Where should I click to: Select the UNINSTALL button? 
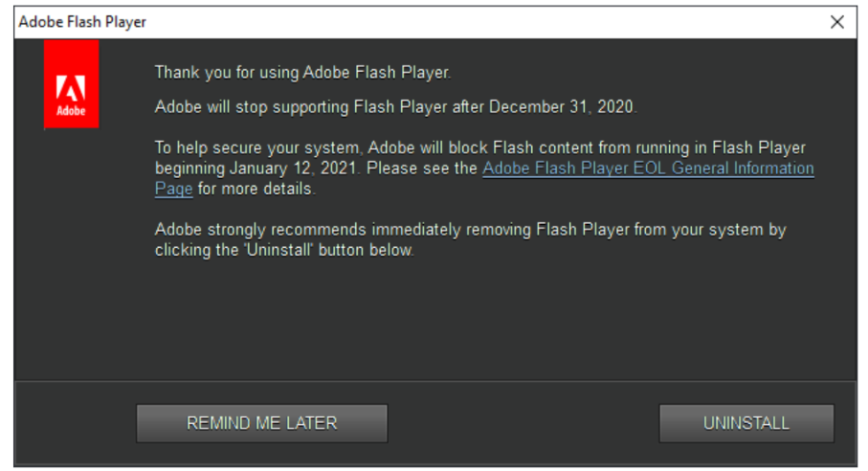(746, 423)
